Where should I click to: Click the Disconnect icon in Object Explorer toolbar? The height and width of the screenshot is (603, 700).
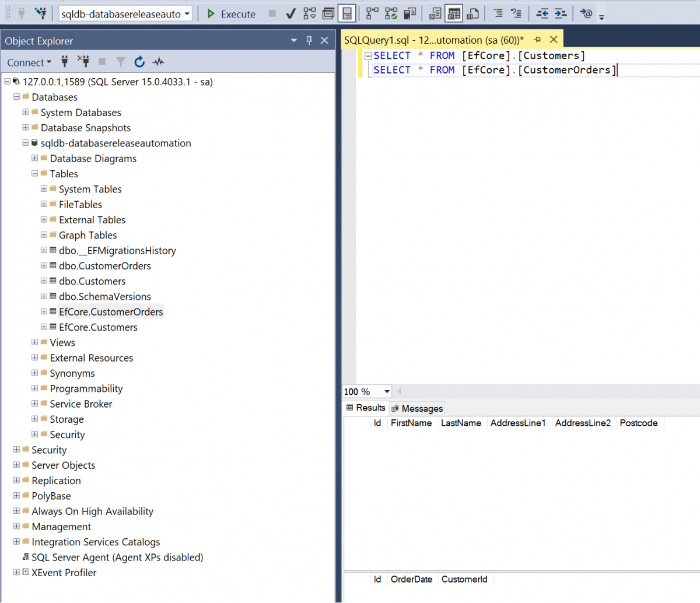click(x=83, y=62)
